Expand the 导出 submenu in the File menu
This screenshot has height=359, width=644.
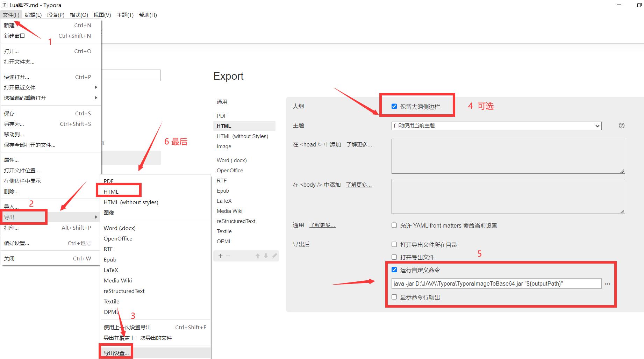pos(51,217)
